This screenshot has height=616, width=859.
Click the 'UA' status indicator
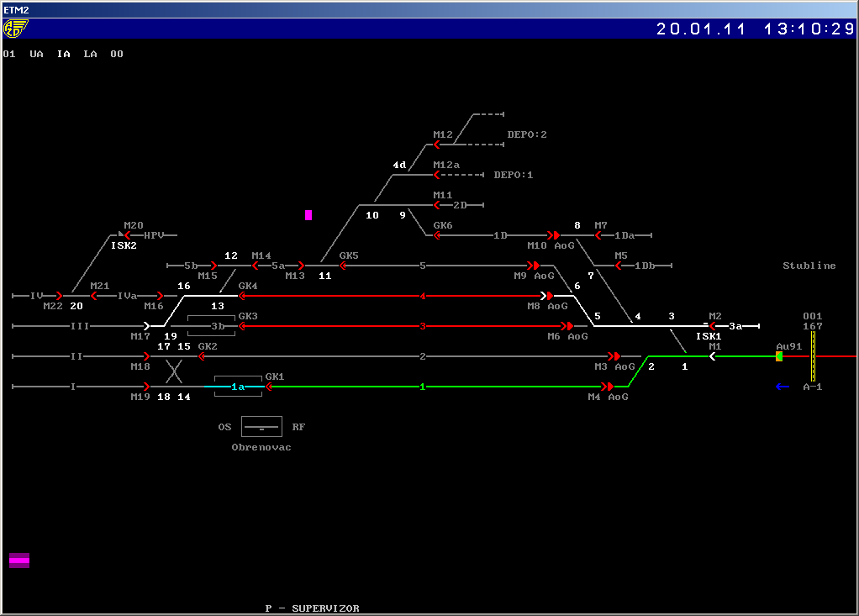[37, 55]
